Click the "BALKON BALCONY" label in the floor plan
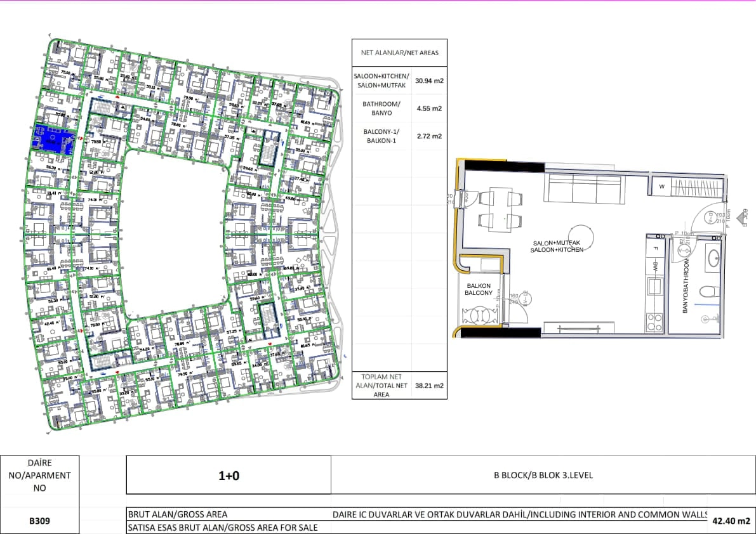The width and height of the screenshot is (756, 534). pyautogui.click(x=479, y=289)
